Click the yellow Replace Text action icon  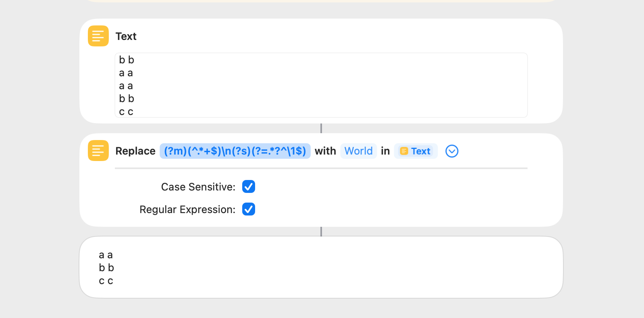(x=98, y=151)
